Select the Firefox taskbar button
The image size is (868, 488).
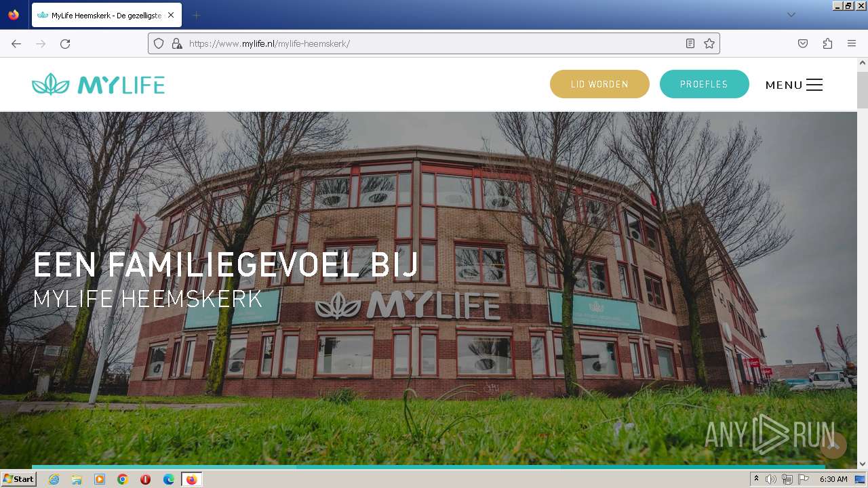click(x=192, y=479)
